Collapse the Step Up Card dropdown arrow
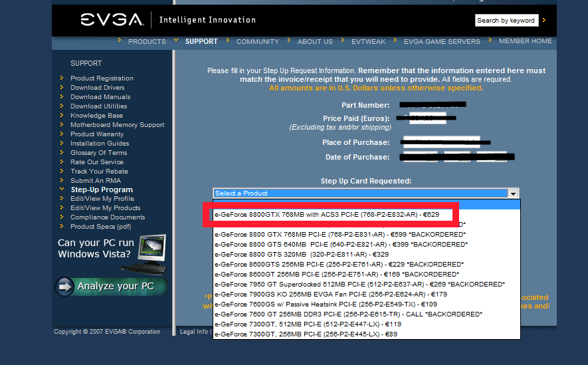This screenshot has height=365, width=588. click(513, 193)
